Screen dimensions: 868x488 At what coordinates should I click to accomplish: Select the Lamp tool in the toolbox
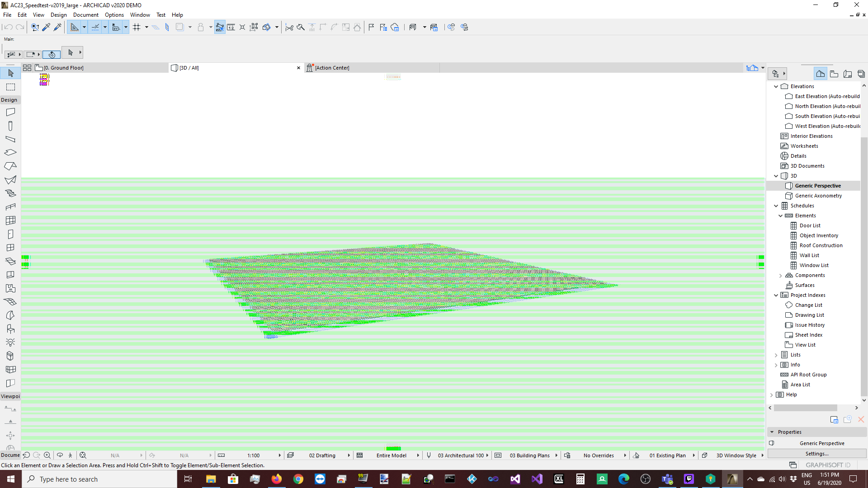[x=10, y=342]
